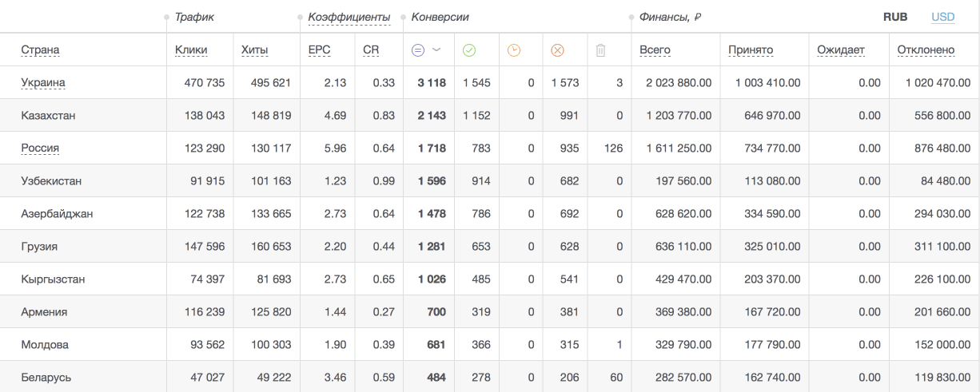Toggle the Конверсии column group dot

point(404,18)
